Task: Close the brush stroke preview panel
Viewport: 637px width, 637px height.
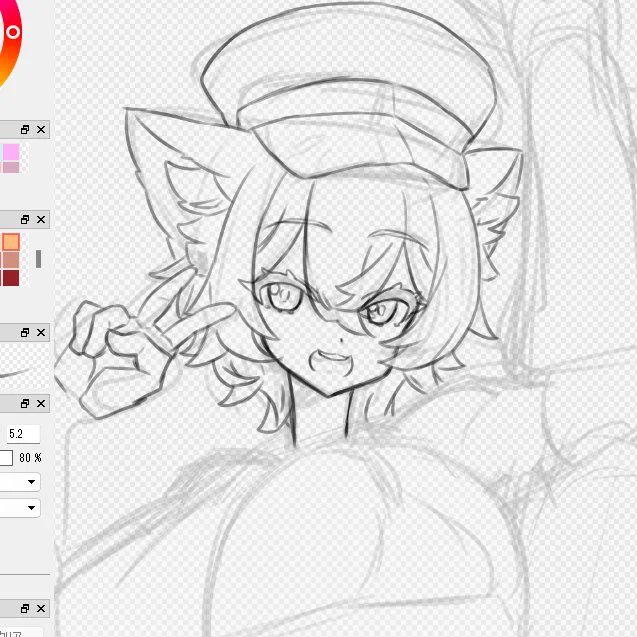Action: point(41,333)
